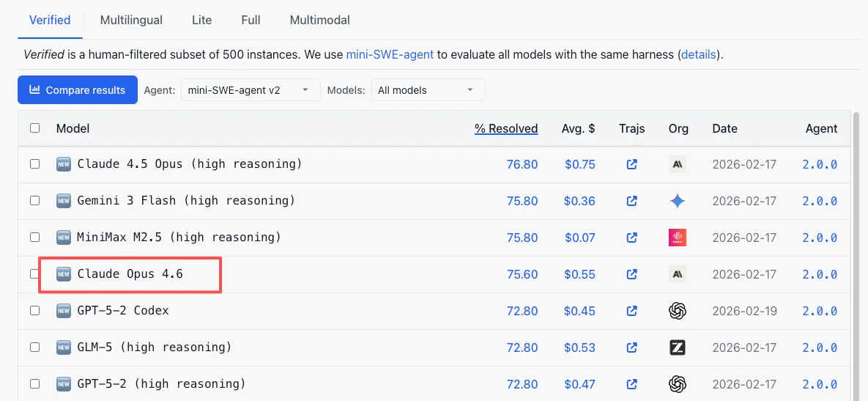Viewport: 868px width, 401px height.
Task: Open the details link in parentheses
Action: coord(699,55)
